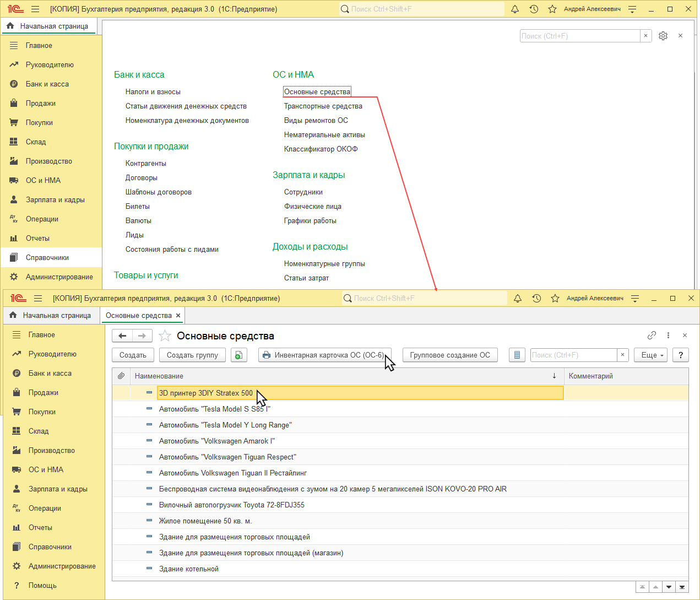Toggle the favorite star next to Основные средства title

click(x=165, y=336)
